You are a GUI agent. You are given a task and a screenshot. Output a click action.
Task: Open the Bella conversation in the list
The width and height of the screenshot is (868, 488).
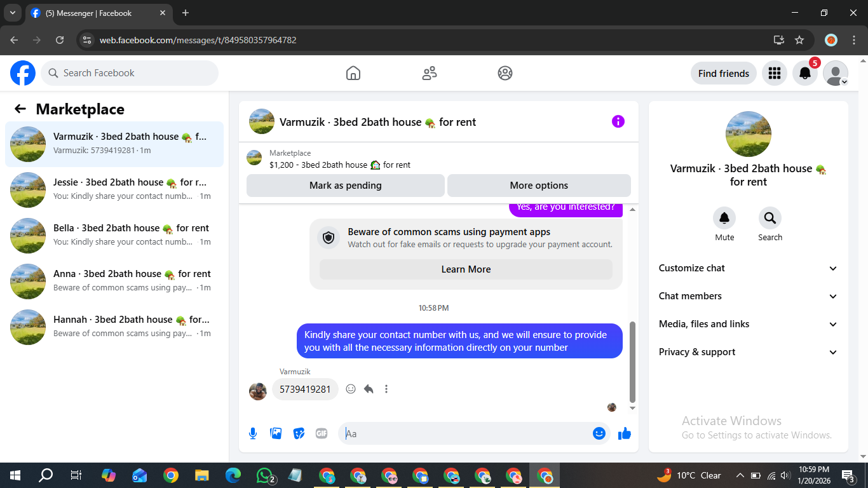coord(114,236)
